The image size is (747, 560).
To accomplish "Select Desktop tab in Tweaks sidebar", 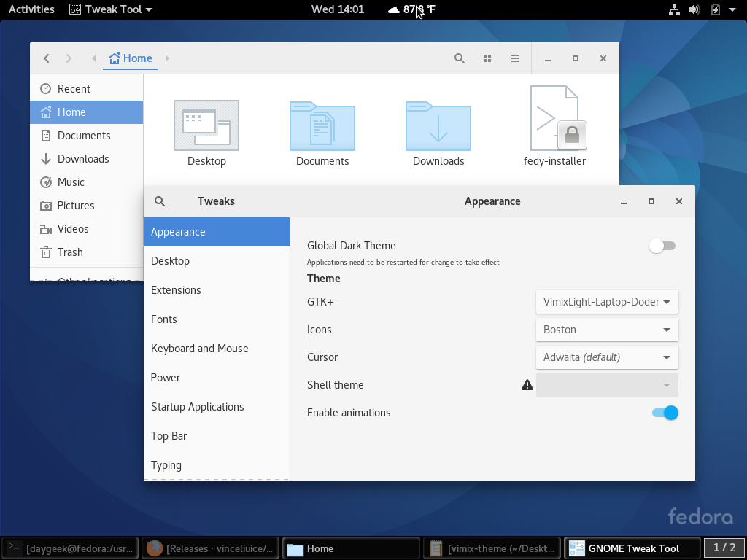I will [x=216, y=261].
